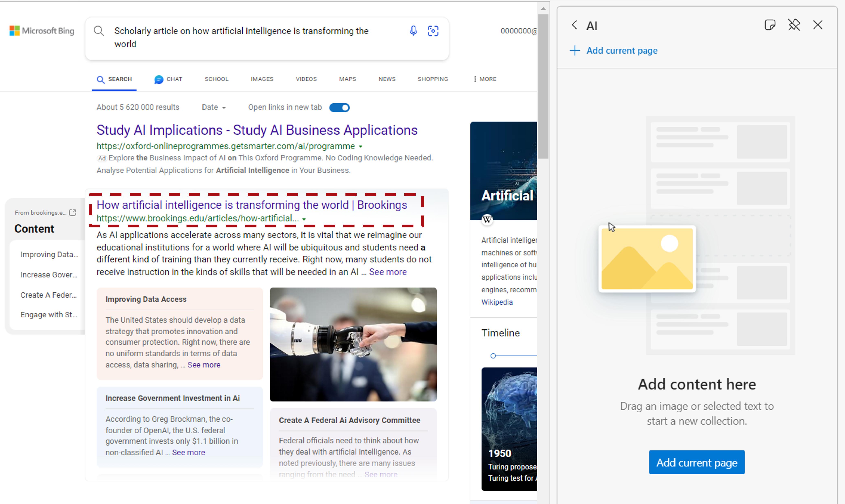The width and height of the screenshot is (845, 504).
Task: Open Brookings artificial intelligence article title
Action: coord(252,205)
